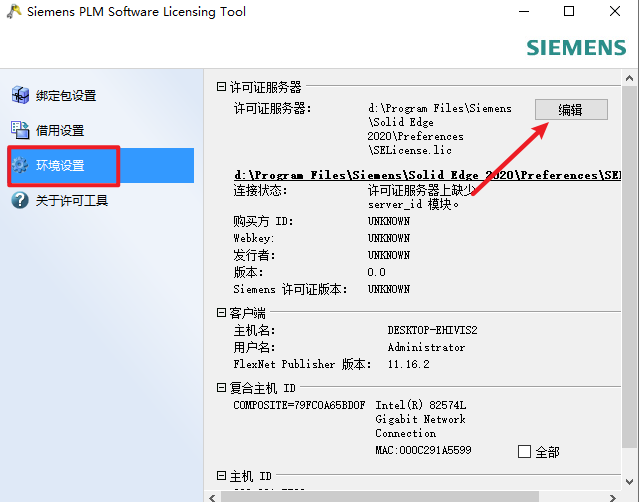Viewport: 639px width, 502px height.
Task: Click the UNKNOWN value beside Siemens 许可证版本
Action: (x=389, y=289)
